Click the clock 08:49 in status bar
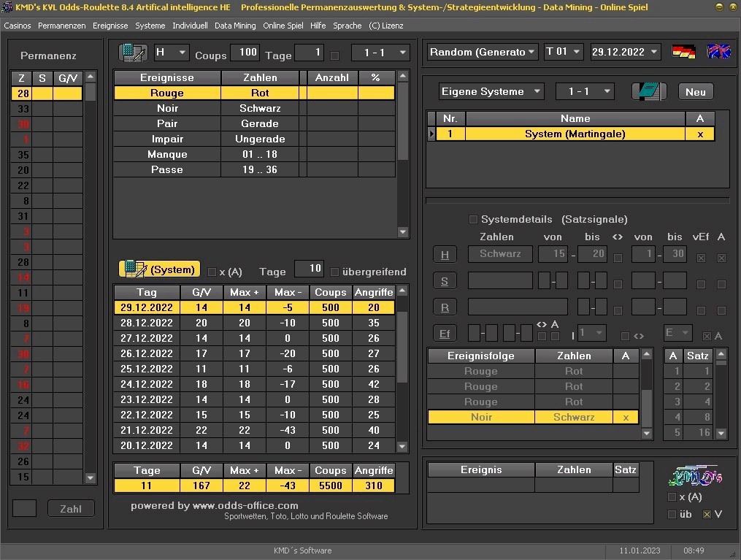The width and height of the screenshot is (741, 560). point(694,551)
